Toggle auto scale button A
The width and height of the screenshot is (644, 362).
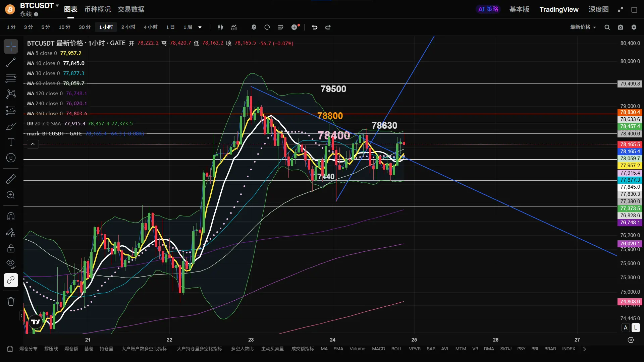pos(626,328)
